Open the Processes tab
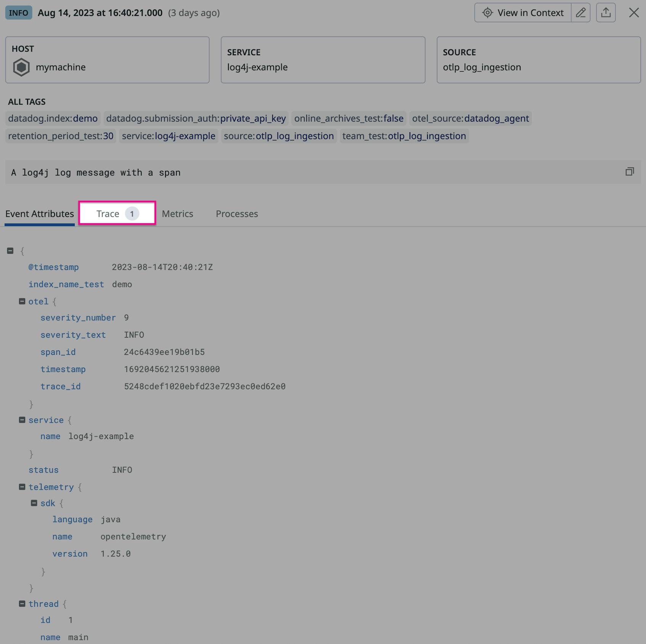The height and width of the screenshot is (644, 646). click(x=237, y=214)
